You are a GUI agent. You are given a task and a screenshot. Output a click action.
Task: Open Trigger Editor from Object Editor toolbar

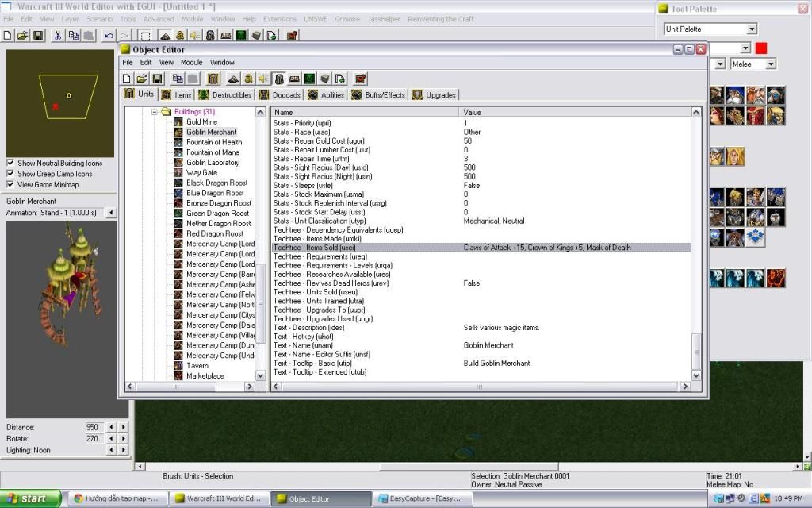[248, 79]
